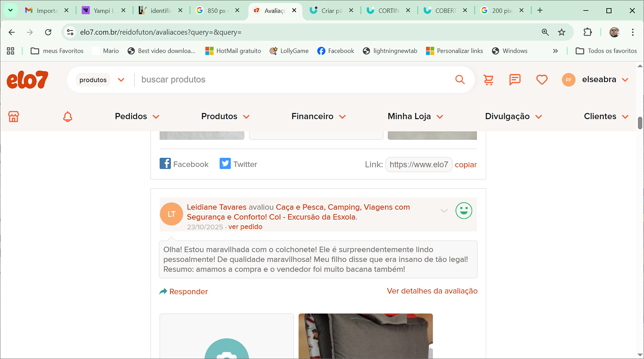Image resolution: width=644 pixels, height=359 pixels.
Task: Expand the produtos search category dropdown
Action: click(x=101, y=80)
